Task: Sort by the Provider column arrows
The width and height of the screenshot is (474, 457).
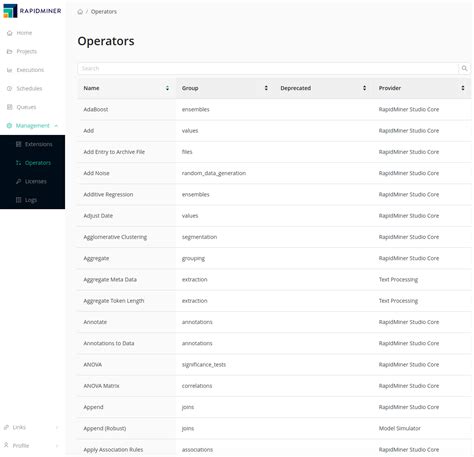Action: [463, 88]
